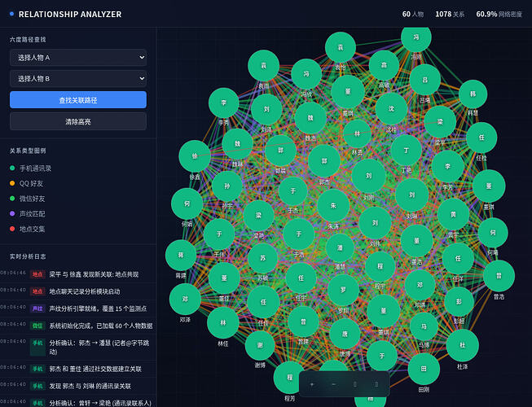Click log entry 梁平 与 徐鑫 发现新关联
This screenshot has height=407, width=532.
[78, 274]
